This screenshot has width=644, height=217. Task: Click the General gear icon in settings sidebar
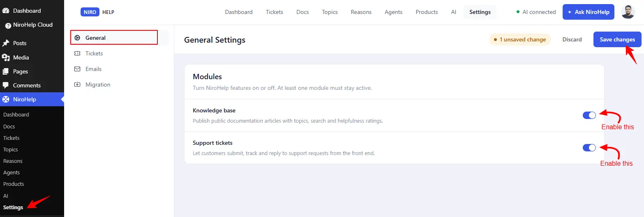pyautogui.click(x=77, y=38)
